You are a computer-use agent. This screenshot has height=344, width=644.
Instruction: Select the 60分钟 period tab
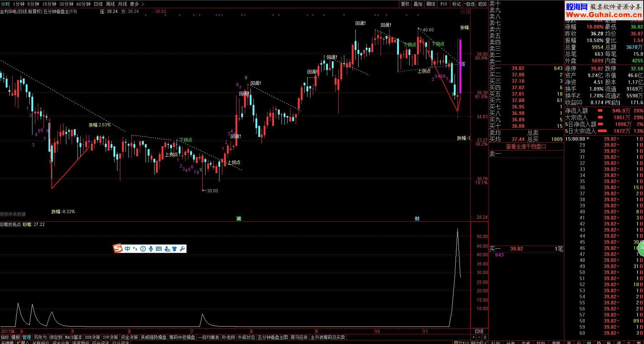(x=83, y=4)
